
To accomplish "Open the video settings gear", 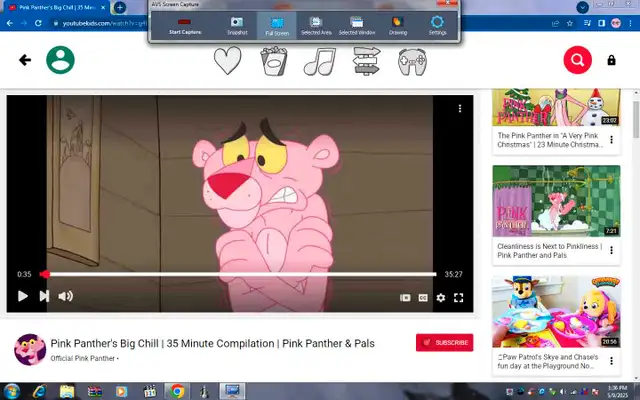I will tap(440, 298).
